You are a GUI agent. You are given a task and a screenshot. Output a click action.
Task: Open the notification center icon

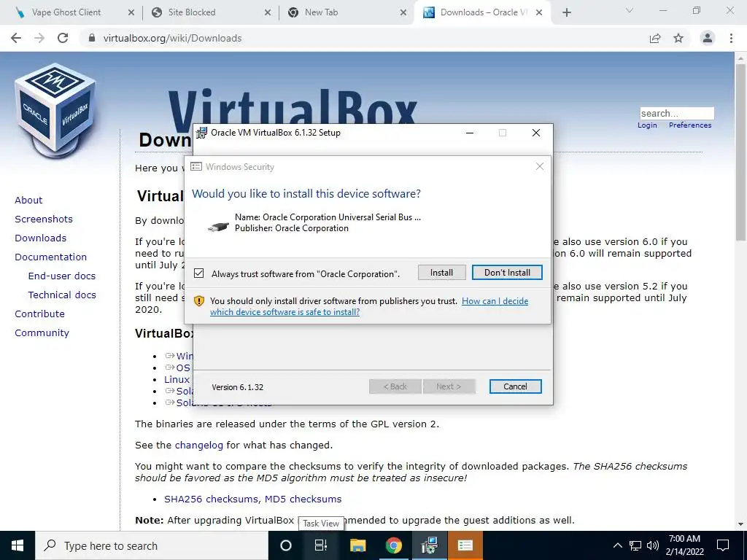723,545
